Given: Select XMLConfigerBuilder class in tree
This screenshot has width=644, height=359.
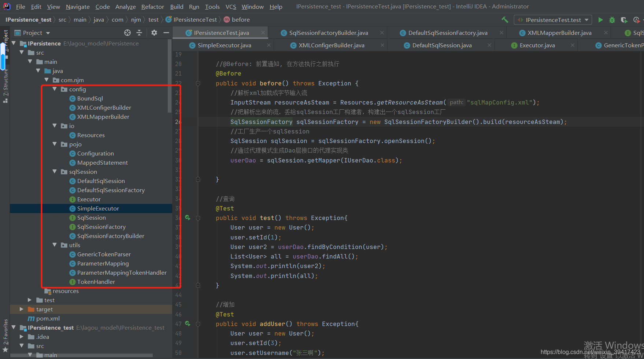Looking at the screenshot, I should [104, 107].
